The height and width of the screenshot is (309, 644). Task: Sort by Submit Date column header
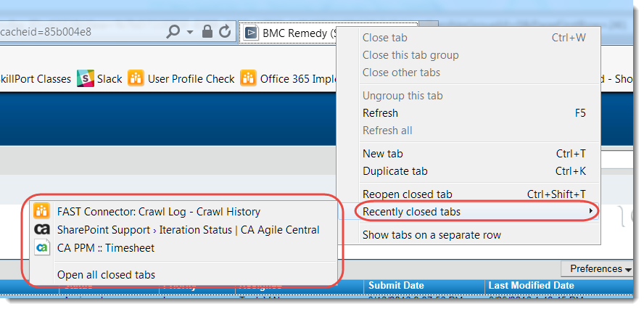396,286
